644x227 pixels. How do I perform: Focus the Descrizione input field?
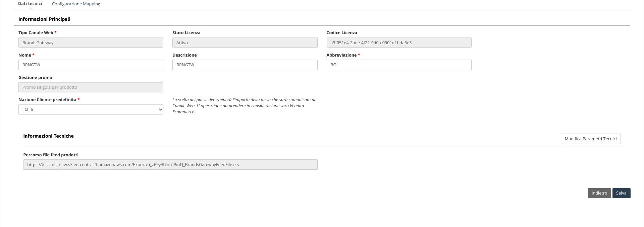[245, 65]
